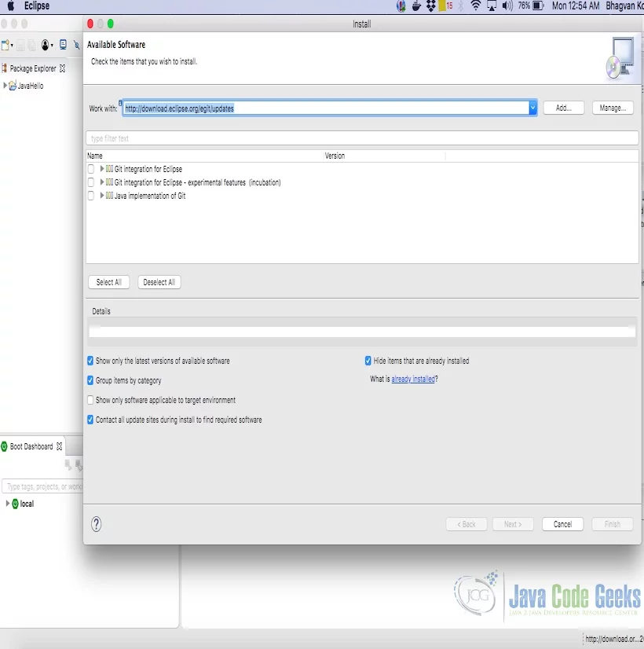Click the Boot Dashboard start toolbar icon
644x649 pixels.
coord(68,465)
